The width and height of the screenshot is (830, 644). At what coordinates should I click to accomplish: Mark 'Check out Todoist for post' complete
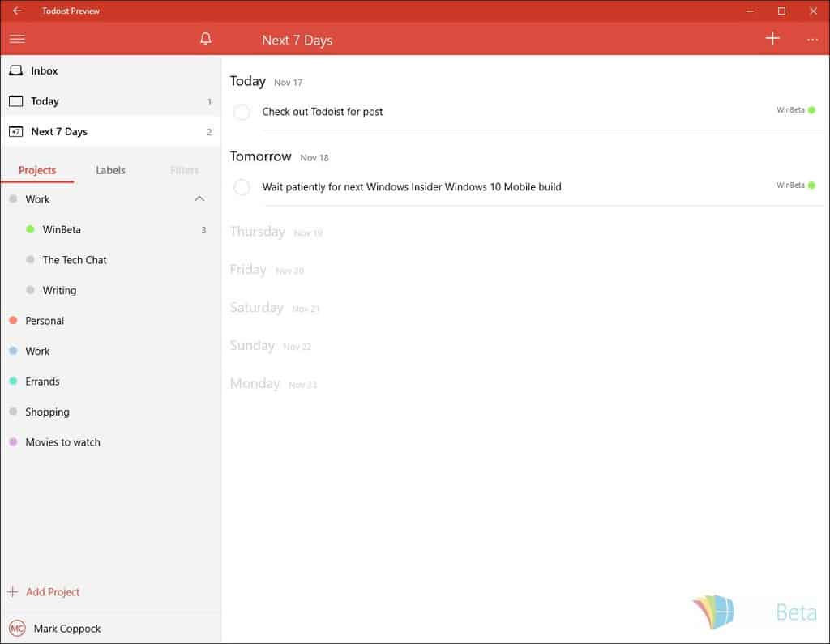[242, 112]
